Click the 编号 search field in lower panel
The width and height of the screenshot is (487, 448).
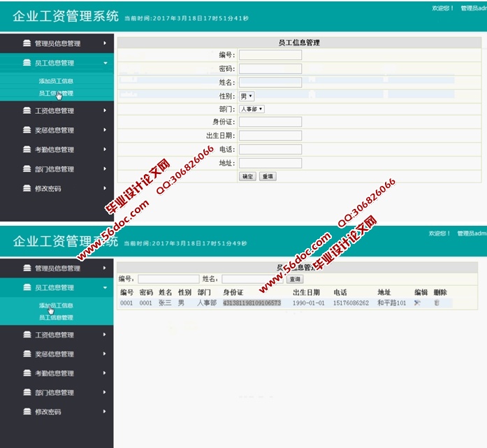click(168, 279)
